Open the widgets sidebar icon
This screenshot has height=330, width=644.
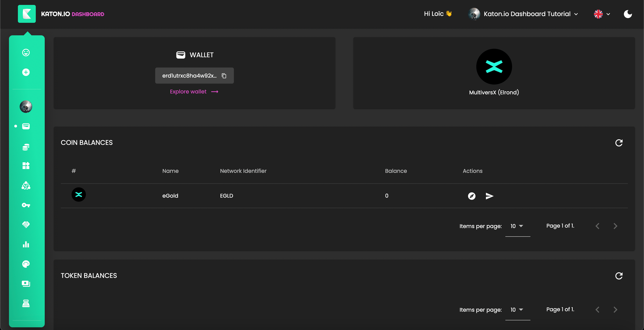[26, 165]
